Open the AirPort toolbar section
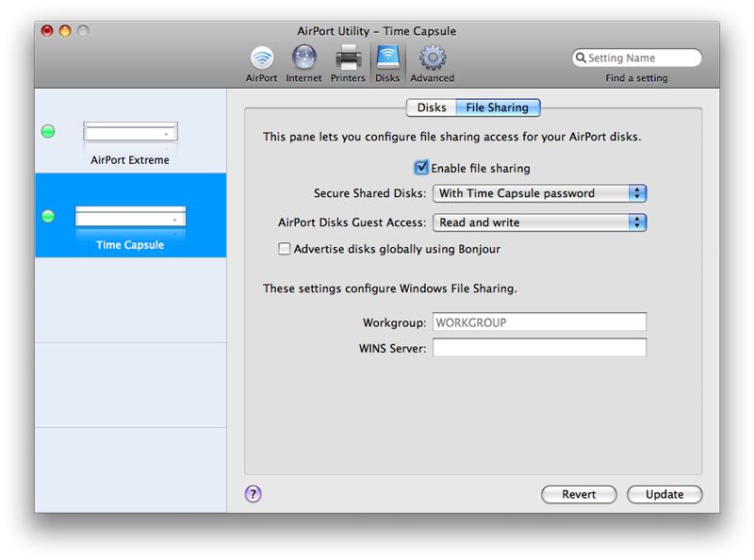This screenshot has height=560, width=754. 262,63
